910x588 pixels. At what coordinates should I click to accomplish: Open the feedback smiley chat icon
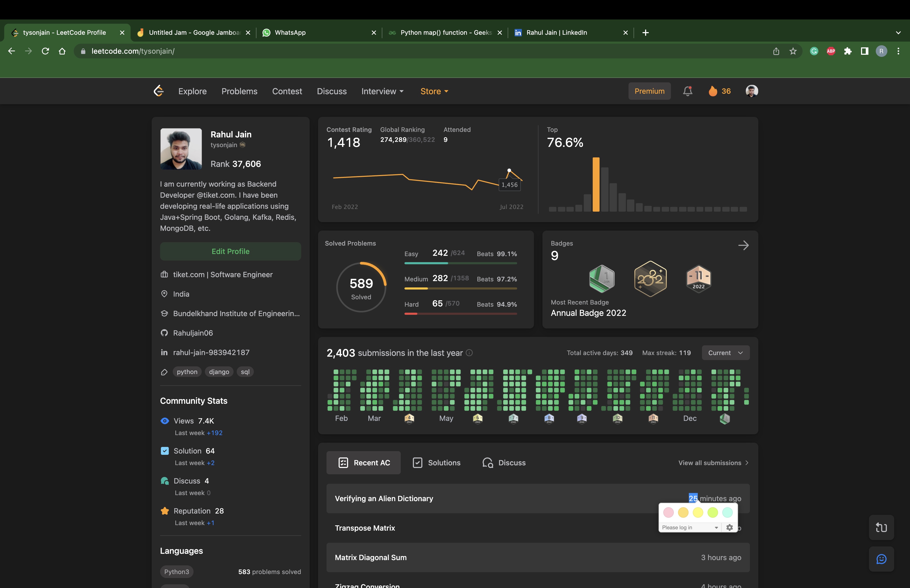881,559
